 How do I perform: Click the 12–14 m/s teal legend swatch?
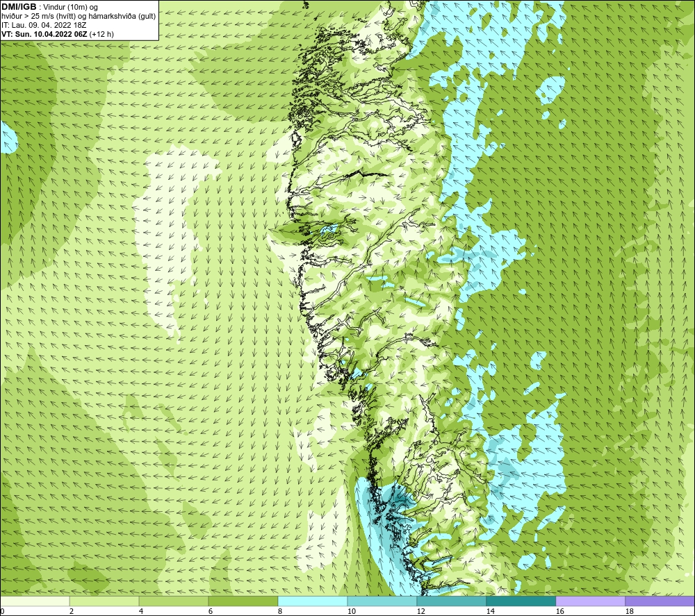(x=451, y=601)
